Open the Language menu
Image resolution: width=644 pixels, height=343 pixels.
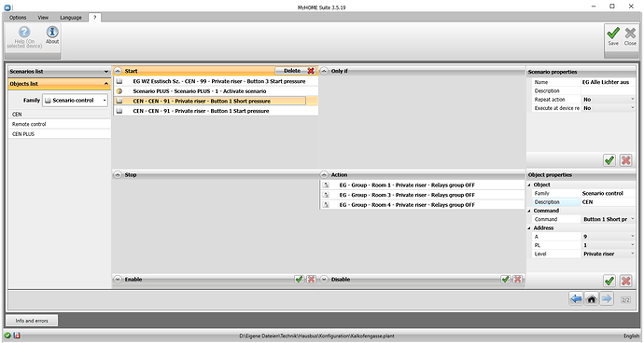[x=71, y=18]
